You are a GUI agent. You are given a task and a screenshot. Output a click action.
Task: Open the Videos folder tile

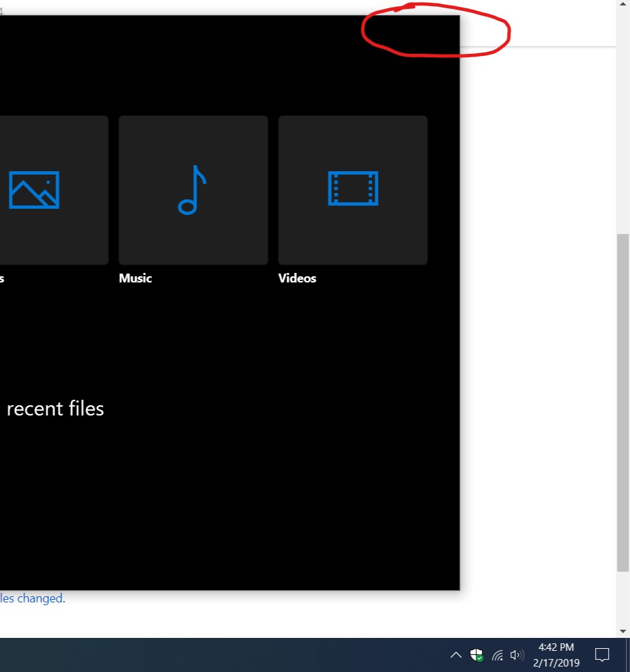coord(353,190)
